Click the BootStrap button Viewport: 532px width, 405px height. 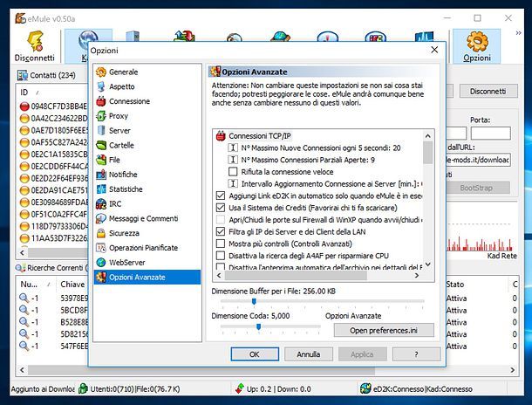(476, 188)
